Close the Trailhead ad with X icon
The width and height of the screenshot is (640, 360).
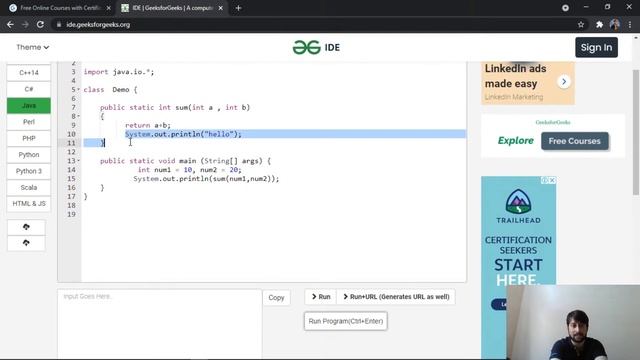(552, 180)
